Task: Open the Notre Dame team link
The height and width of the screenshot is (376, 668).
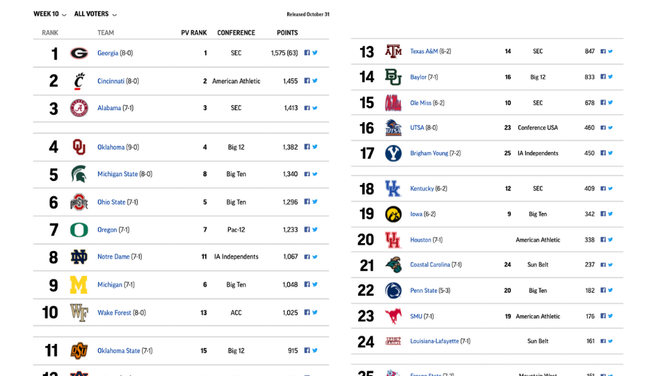Action: tap(113, 257)
